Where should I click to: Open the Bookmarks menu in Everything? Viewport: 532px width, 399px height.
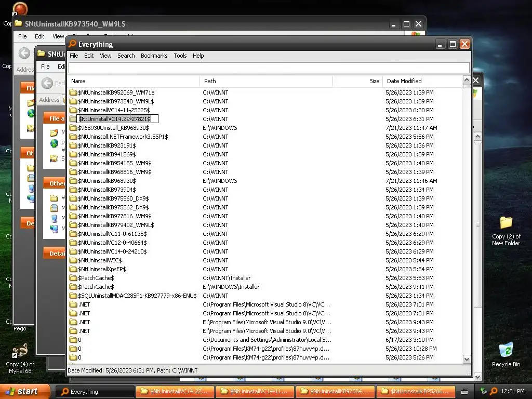[x=154, y=56]
